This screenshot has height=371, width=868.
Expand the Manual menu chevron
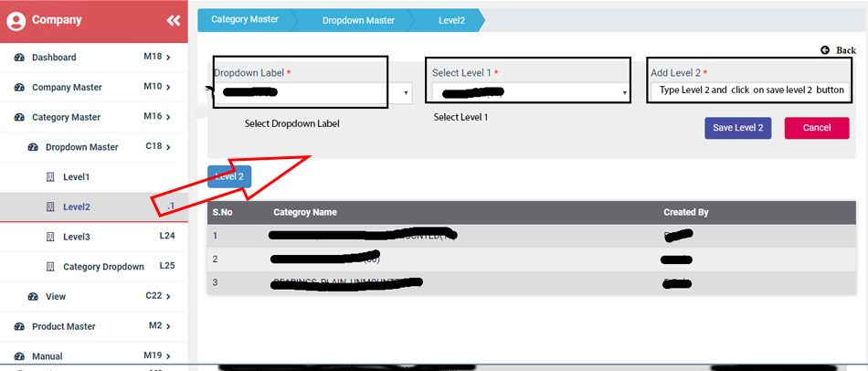pos(169,355)
